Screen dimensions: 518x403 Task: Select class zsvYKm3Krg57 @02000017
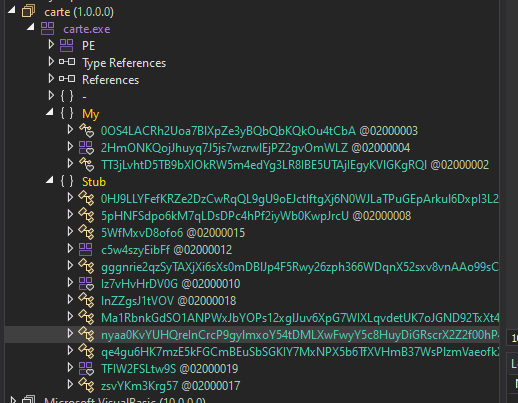click(171, 386)
